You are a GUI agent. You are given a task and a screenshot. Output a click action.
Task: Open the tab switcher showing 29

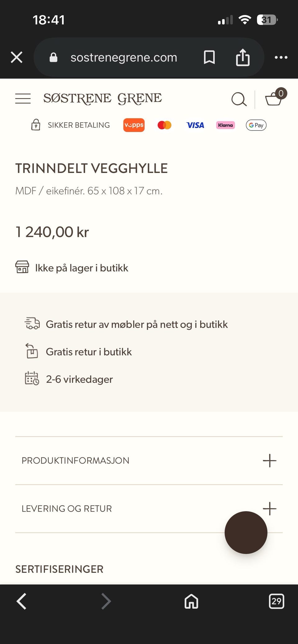(276, 601)
